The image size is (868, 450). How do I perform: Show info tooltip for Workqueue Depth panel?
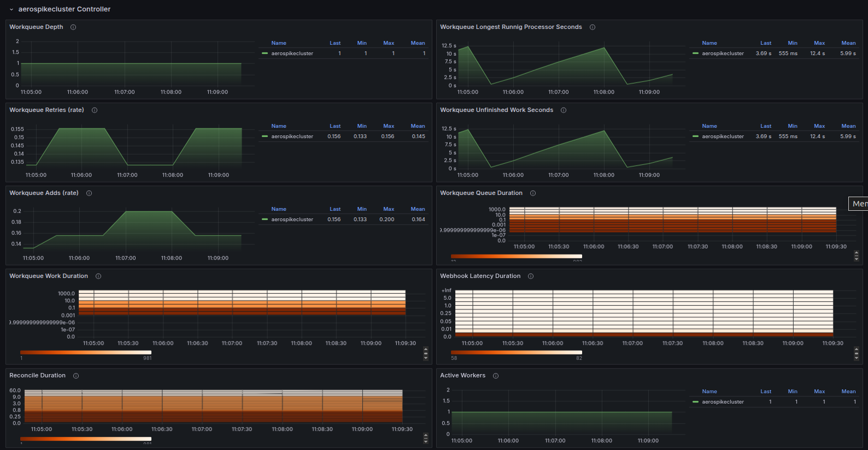pos(73,27)
